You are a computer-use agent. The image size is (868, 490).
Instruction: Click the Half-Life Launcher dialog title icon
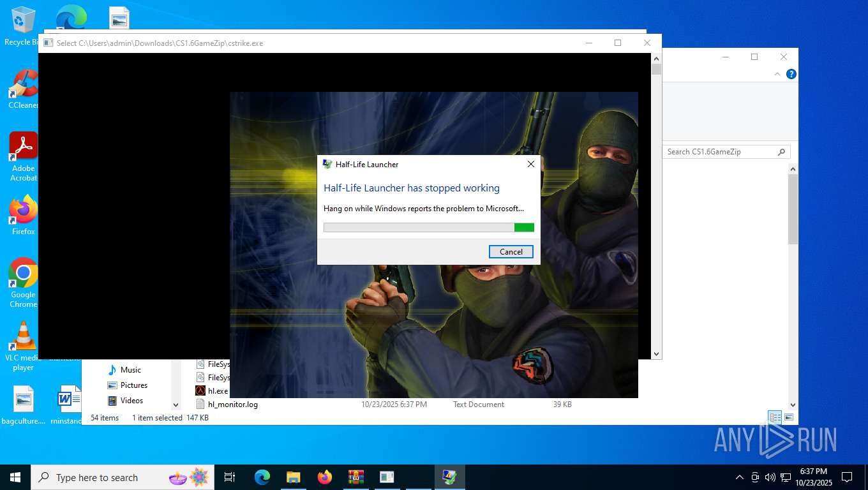[x=327, y=164]
